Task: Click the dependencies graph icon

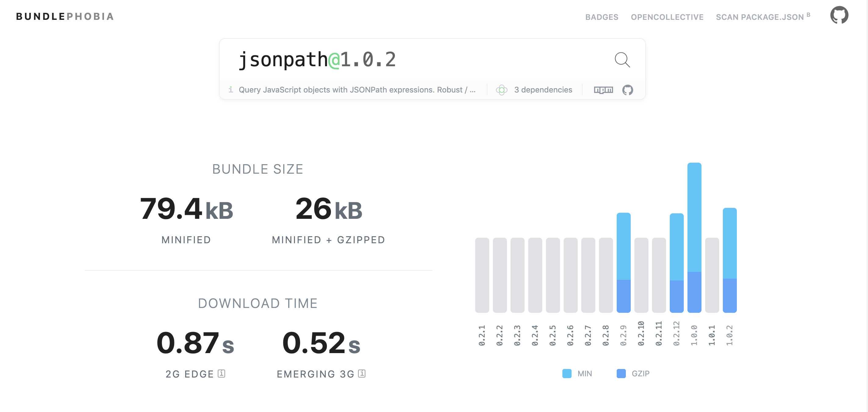Action: coord(502,90)
